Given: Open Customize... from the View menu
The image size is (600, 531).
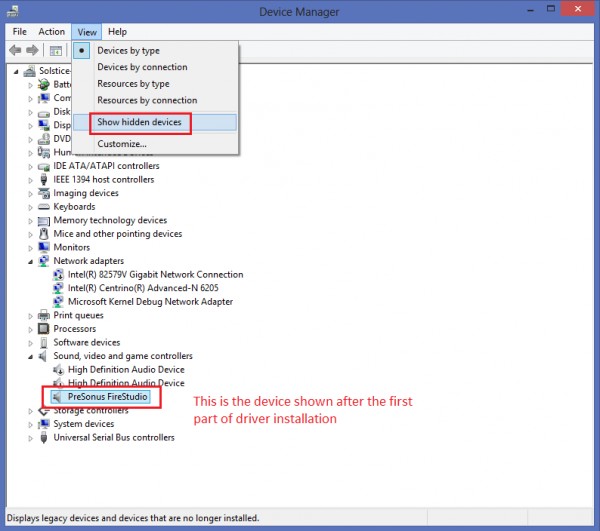Looking at the screenshot, I should coord(154,144).
